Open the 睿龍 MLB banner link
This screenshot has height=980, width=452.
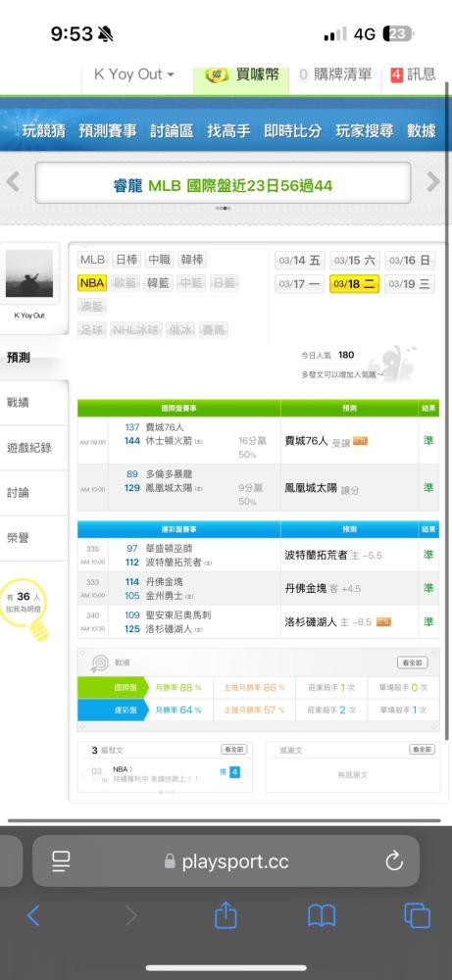click(x=223, y=185)
